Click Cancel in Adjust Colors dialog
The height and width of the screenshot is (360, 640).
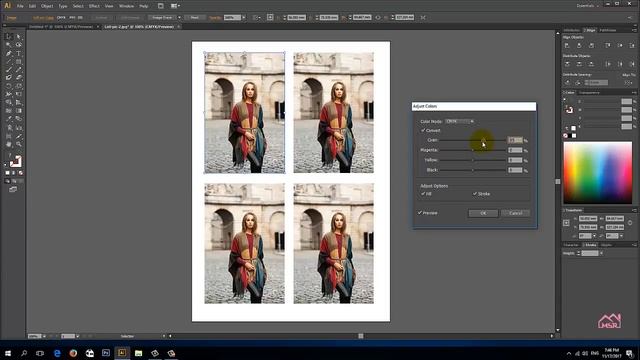[516, 213]
